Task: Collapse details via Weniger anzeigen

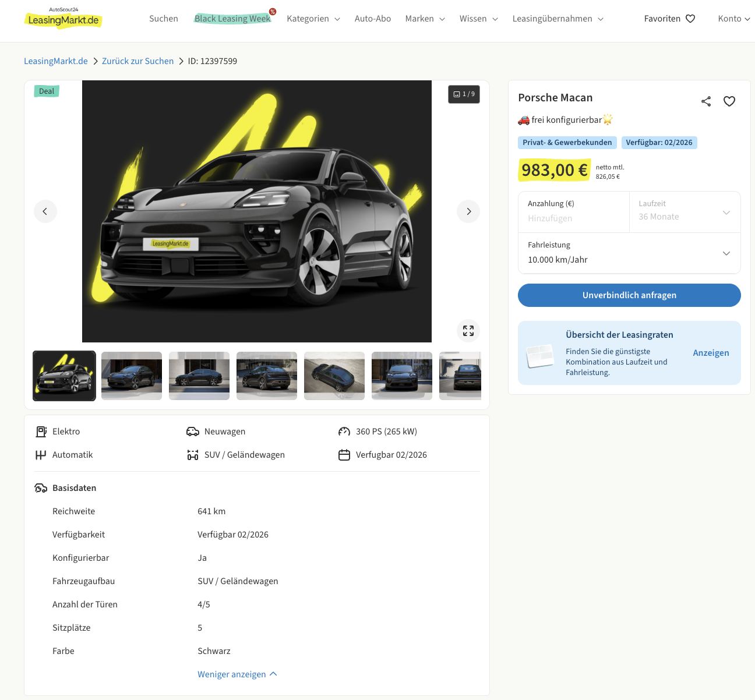Action: [x=237, y=674]
